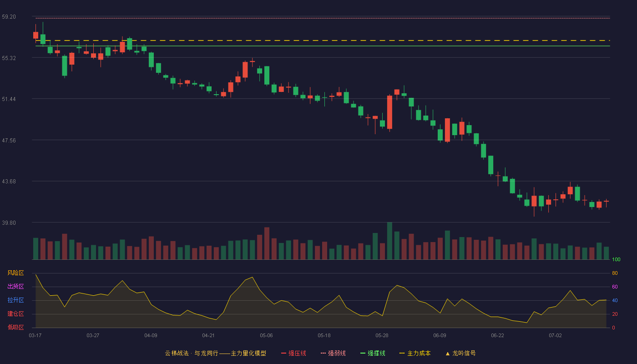Click the green 100 indicator scale value

[616, 259]
